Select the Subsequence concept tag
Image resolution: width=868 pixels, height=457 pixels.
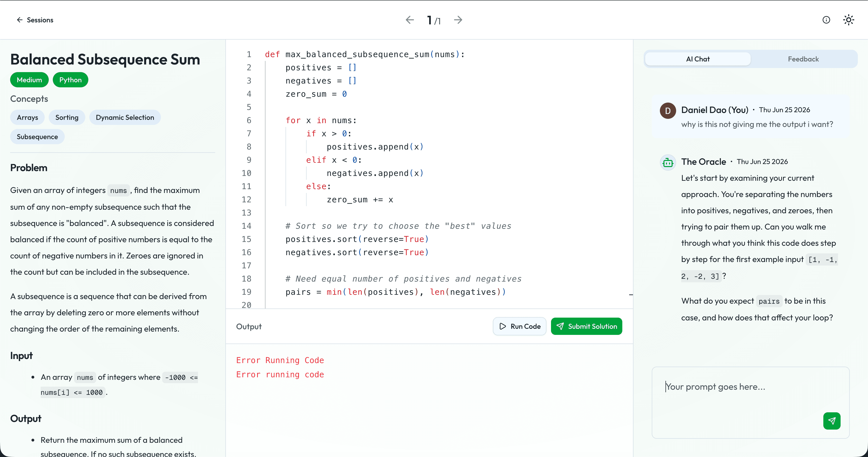point(37,137)
